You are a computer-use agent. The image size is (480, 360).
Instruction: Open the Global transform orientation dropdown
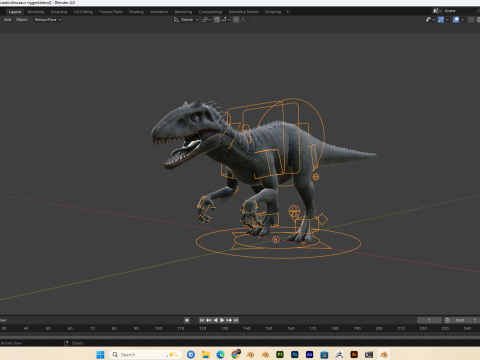click(x=186, y=20)
